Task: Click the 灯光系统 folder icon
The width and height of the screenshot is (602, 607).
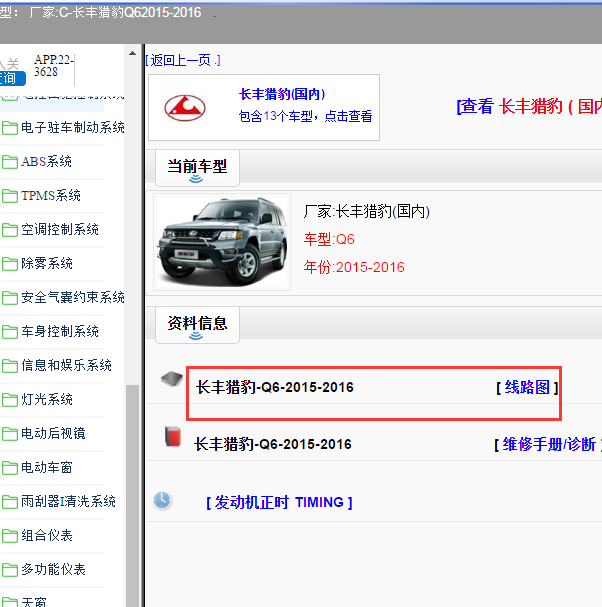Action: click(10, 400)
